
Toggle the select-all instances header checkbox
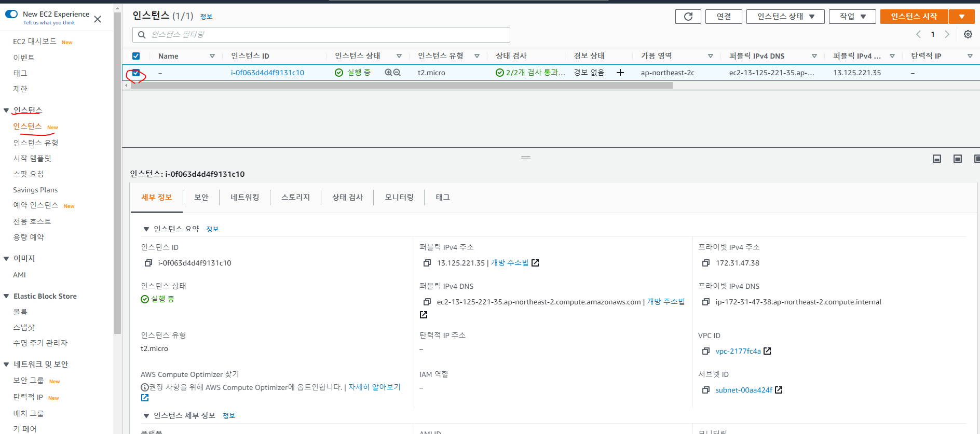click(136, 56)
